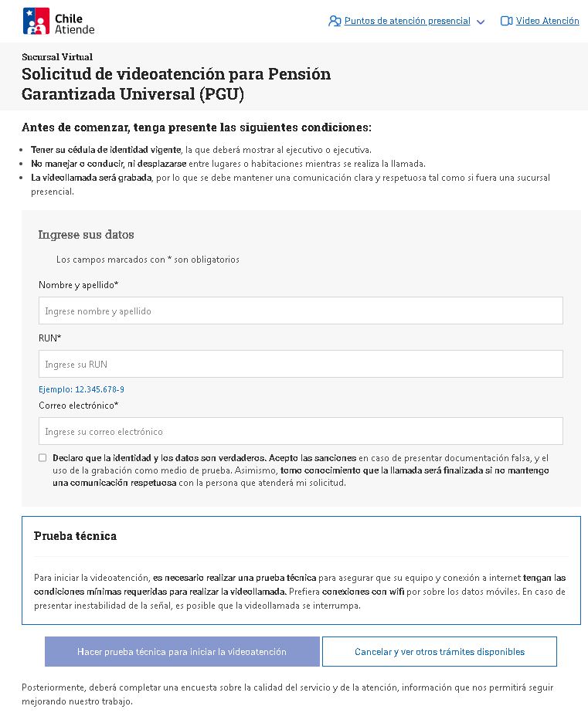Tick the identity declaration checkbox
588x723 pixels.
click(42, 457)
